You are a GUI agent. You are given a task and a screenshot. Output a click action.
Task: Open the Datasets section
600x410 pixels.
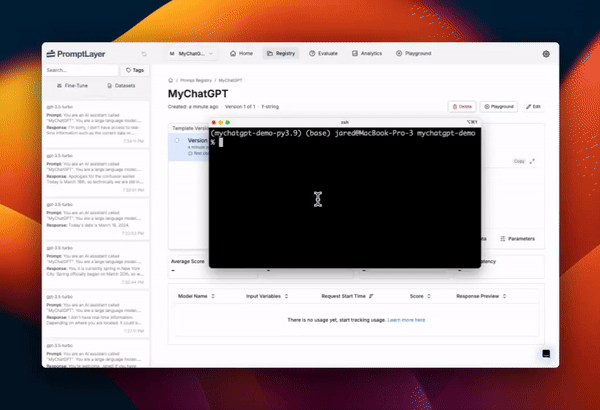(121, 85)
